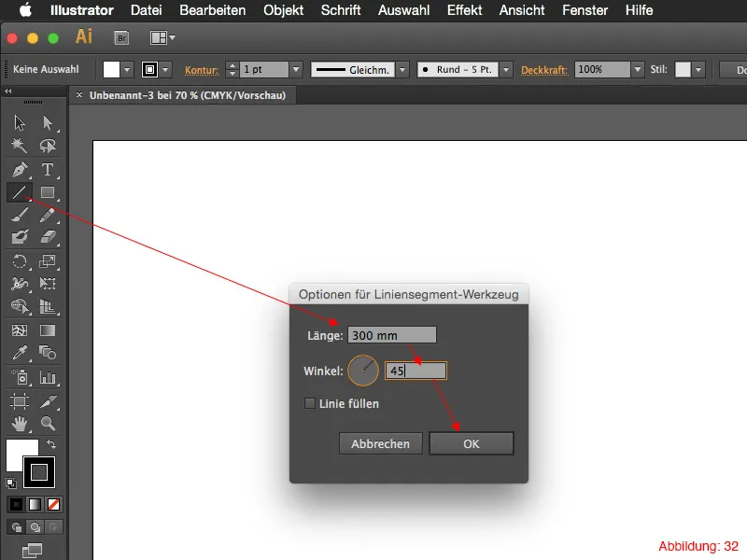Open the stroke color dropdown arrow
This screenshot has height=560, width=747.
165,69
